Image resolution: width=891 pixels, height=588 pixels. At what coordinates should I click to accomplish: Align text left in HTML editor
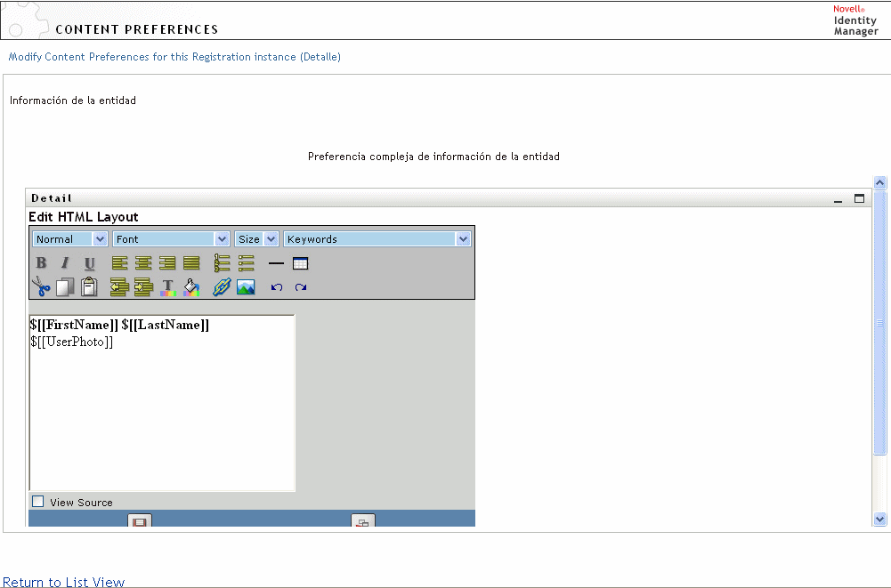click(120, 263)
